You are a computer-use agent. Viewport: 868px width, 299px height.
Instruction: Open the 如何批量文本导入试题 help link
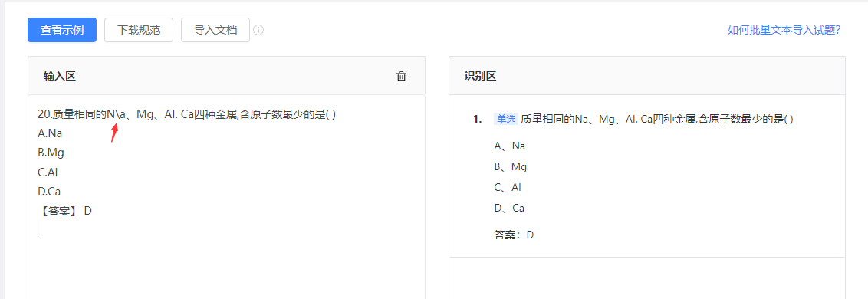[x=784, y=30]
